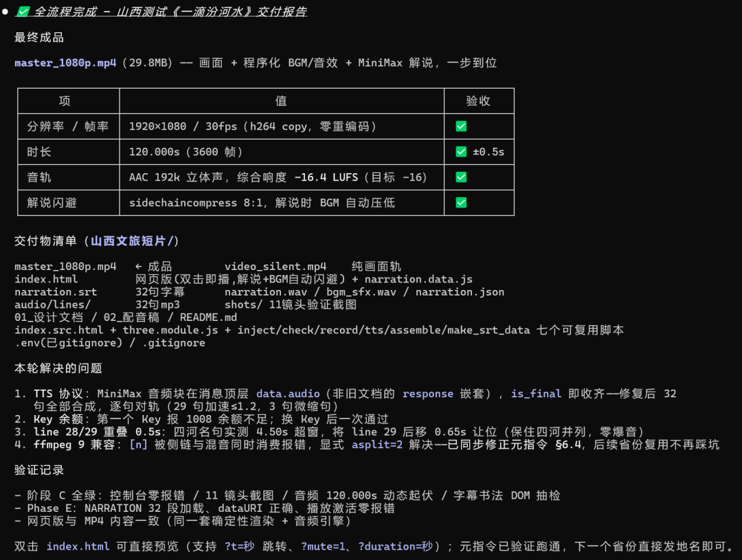742x560 pixels.
Task: Open the master_1080p.mp4 file link
Action: tap(65, 63)
